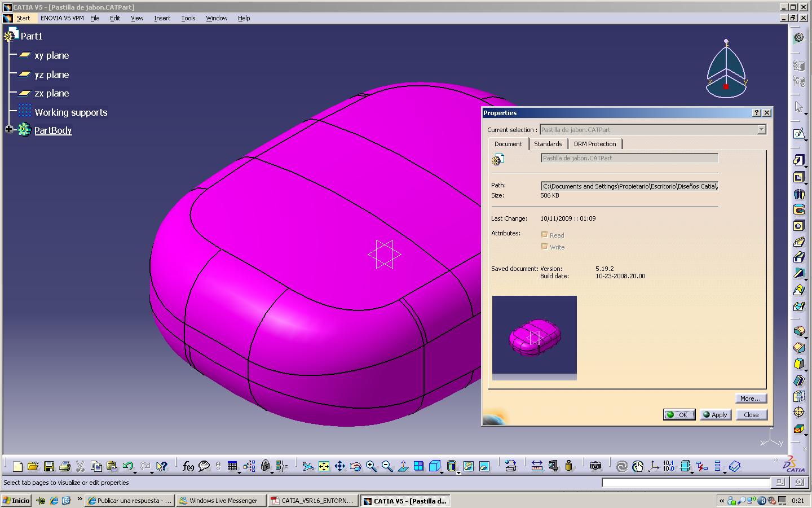Fit all geometry in view

(x=324, y=466)
